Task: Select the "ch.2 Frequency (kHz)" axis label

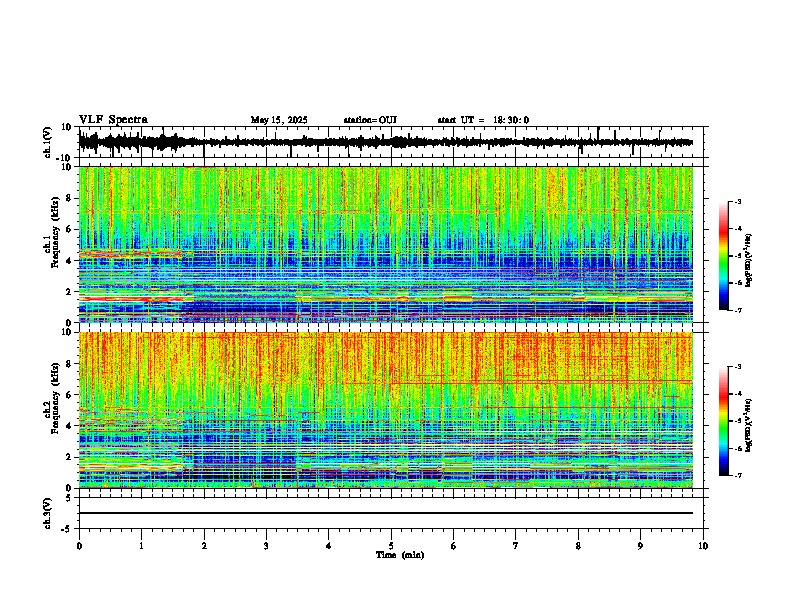Action: click(53, 398)
